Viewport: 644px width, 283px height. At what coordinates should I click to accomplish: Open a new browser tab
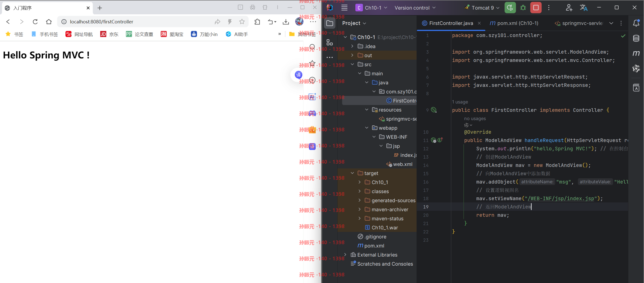[100, 8]
